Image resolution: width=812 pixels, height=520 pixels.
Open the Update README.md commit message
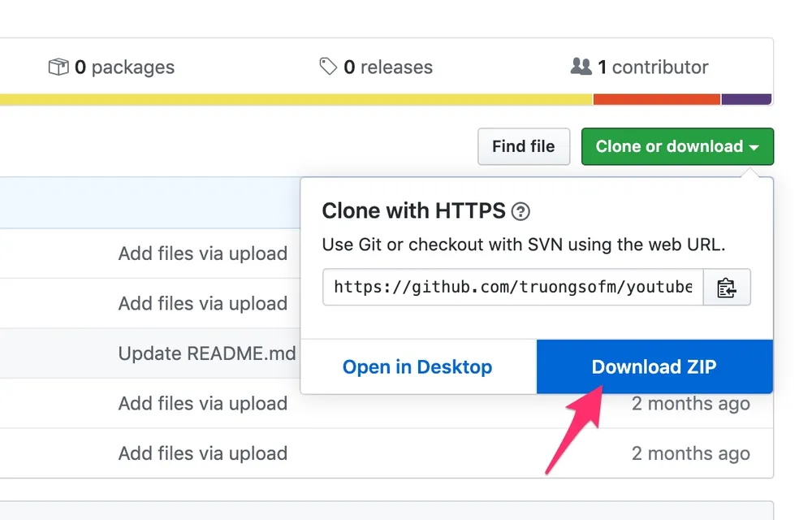tap(207, 353)
